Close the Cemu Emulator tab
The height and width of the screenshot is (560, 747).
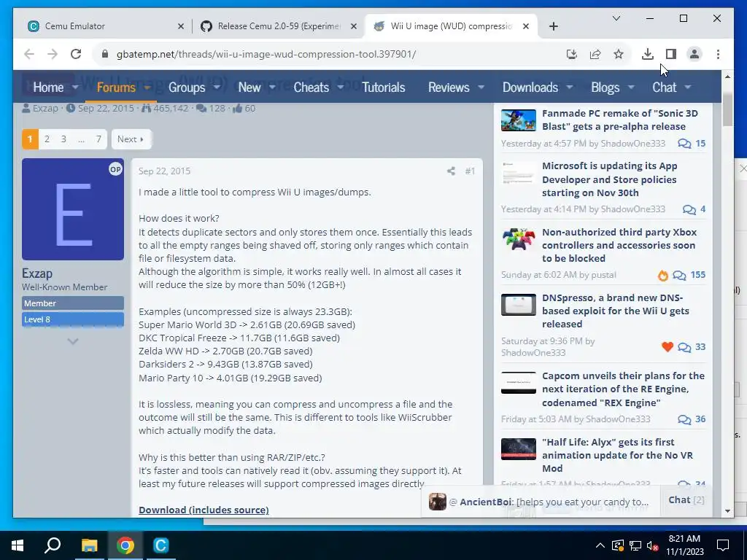[181, 26]
